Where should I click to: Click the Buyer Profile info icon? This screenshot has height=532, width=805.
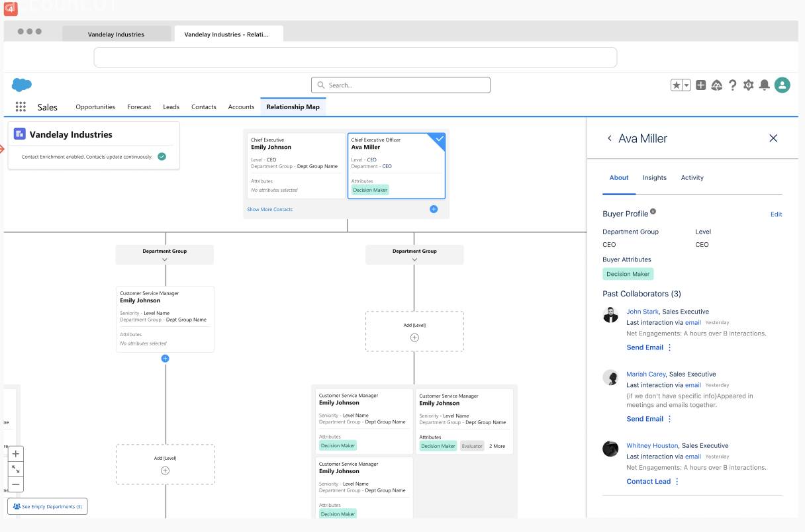click(653, 212)
